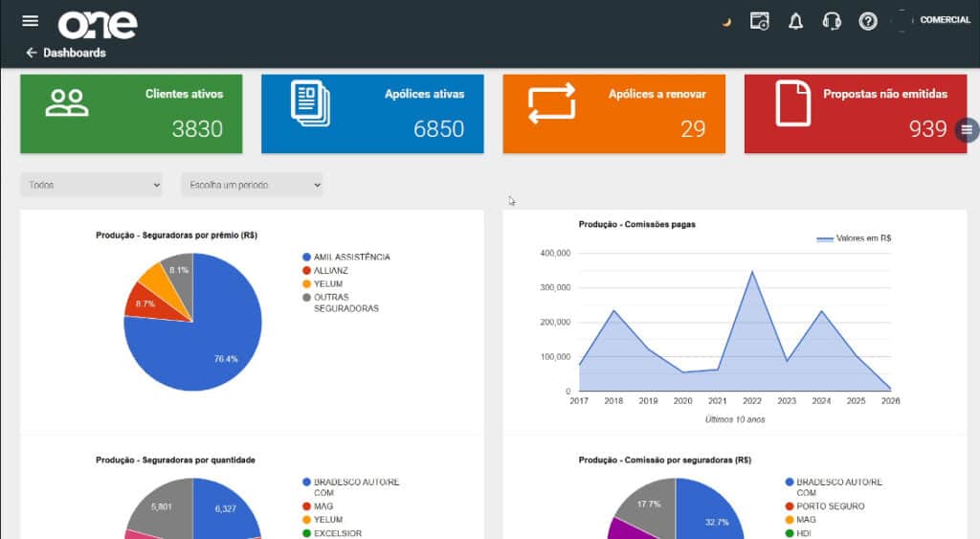
Task: Click MAG legend in commission chart
Action: (x=801, y=520)
